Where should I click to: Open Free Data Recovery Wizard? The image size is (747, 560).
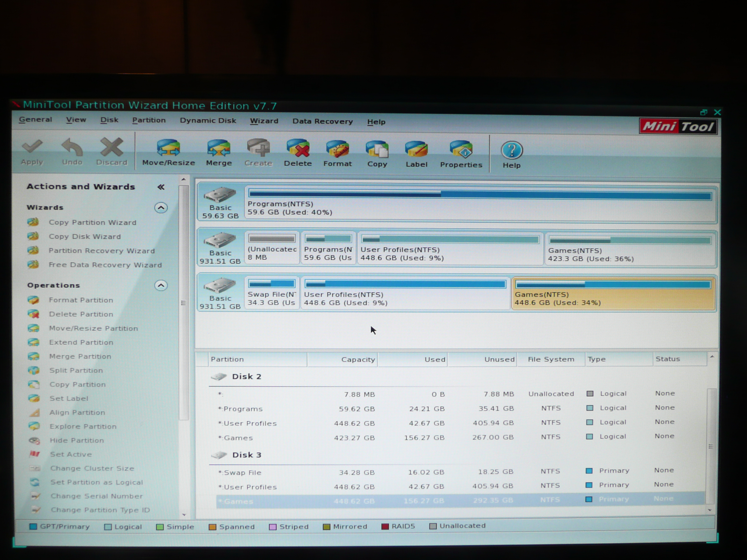point(105,265)
